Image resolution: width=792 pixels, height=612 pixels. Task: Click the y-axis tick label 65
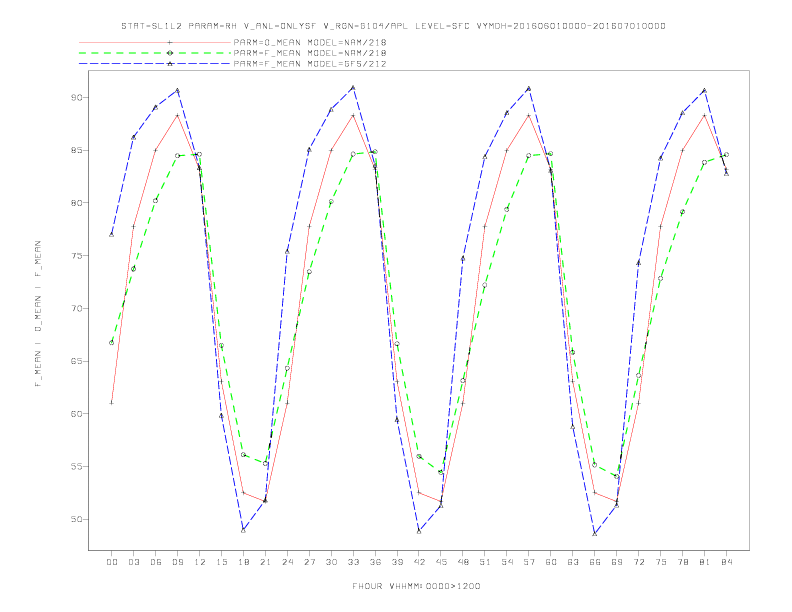coord(76,361)
